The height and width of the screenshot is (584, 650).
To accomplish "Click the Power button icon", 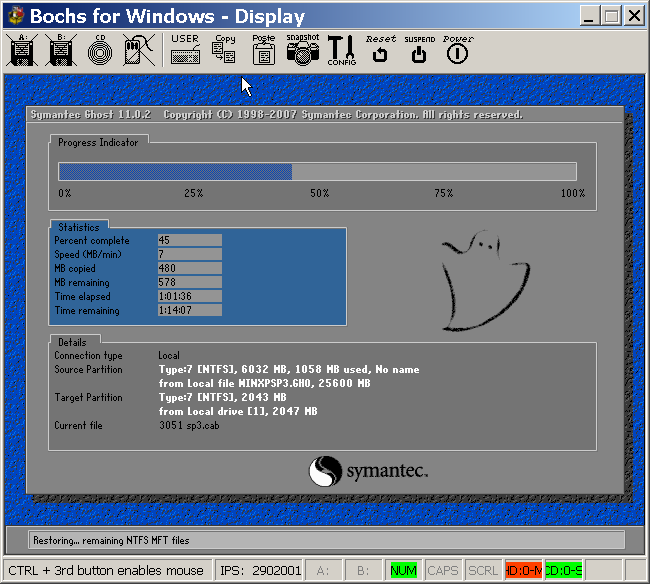I will (x=458, y=49).
